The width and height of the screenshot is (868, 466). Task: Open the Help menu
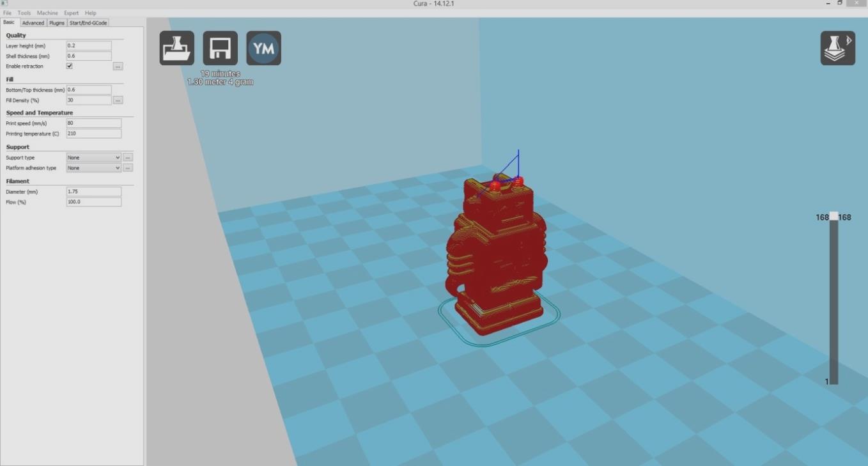coord(91,13)
